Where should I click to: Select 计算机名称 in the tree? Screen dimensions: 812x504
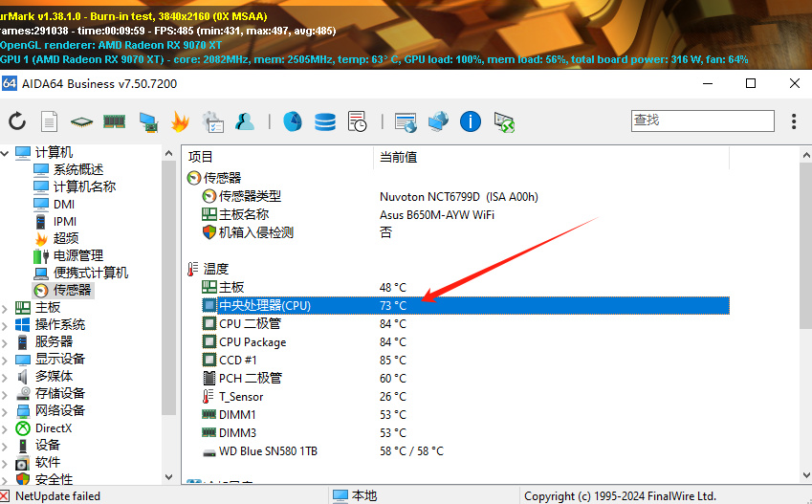(84, 187)
